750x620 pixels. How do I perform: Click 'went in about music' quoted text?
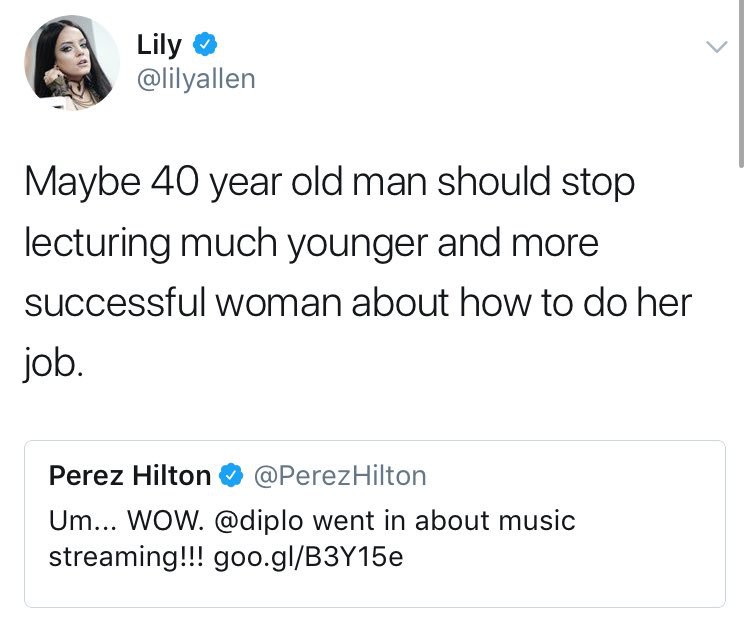point(443,520)
